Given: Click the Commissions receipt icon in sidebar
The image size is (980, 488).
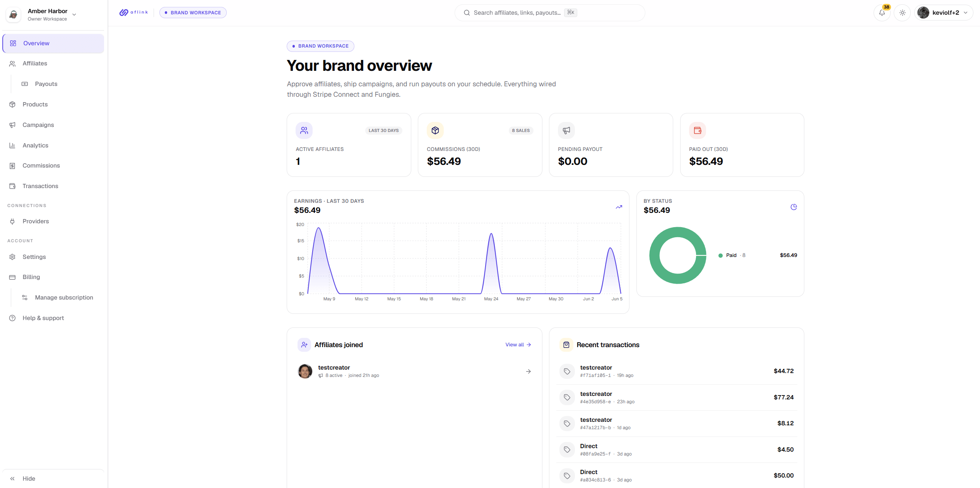Looking at the screenshot, I should 12,166.
